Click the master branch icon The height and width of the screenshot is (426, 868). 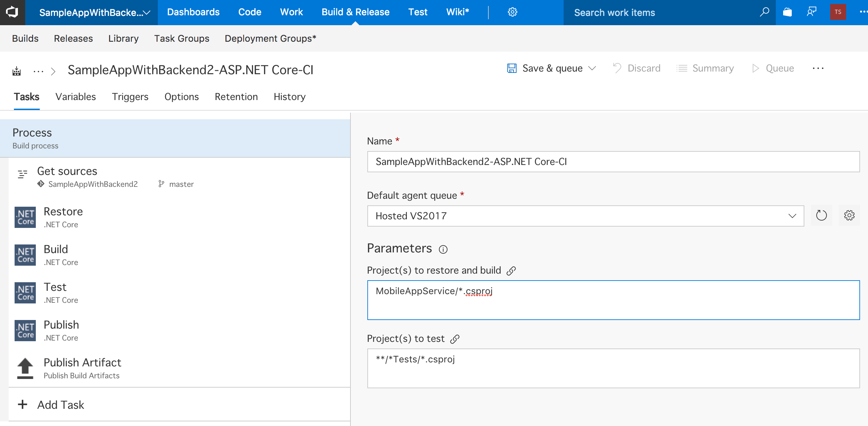coord(161,184)
